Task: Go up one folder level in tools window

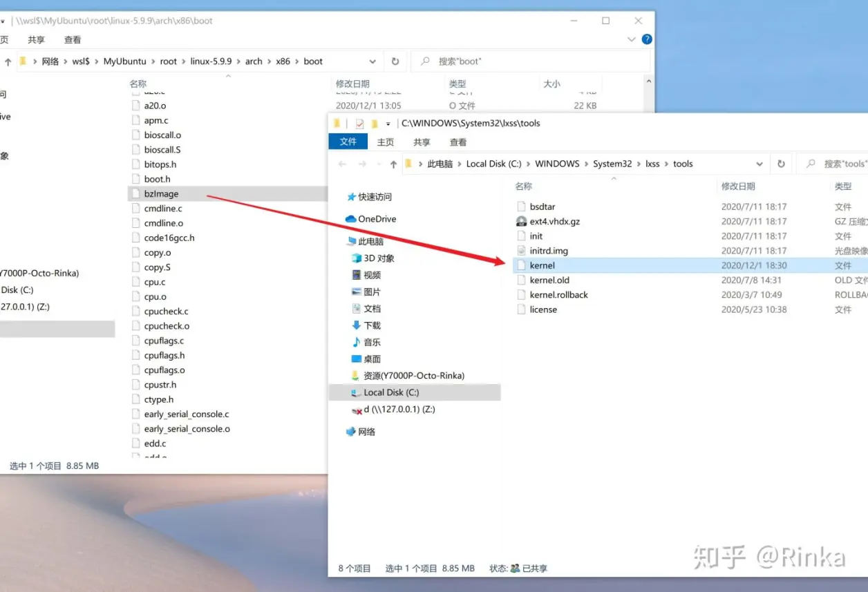Action: 393,164
